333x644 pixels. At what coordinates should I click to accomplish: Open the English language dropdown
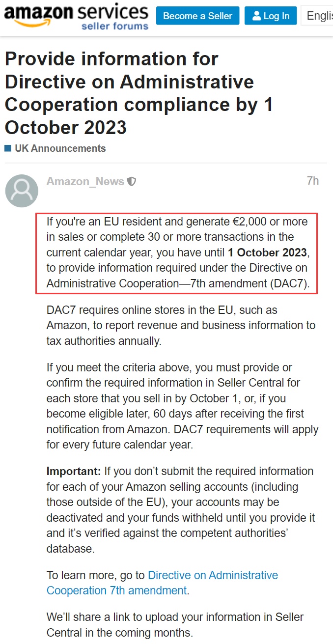pyautogui.click(x=317, y=16)
